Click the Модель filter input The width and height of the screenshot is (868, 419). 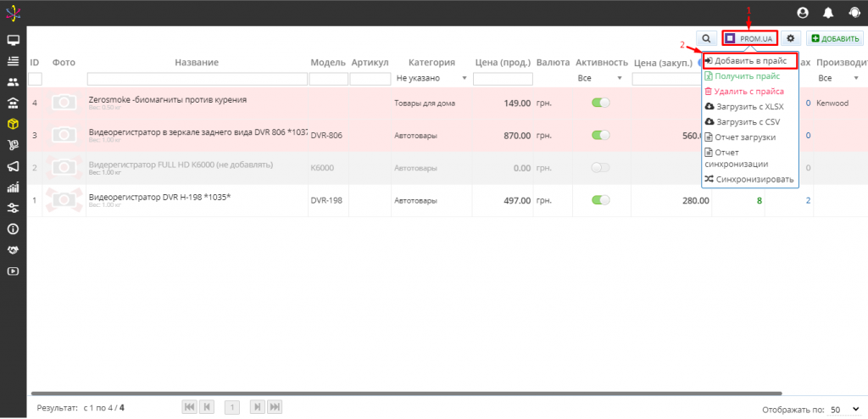[x=328, y=79]
